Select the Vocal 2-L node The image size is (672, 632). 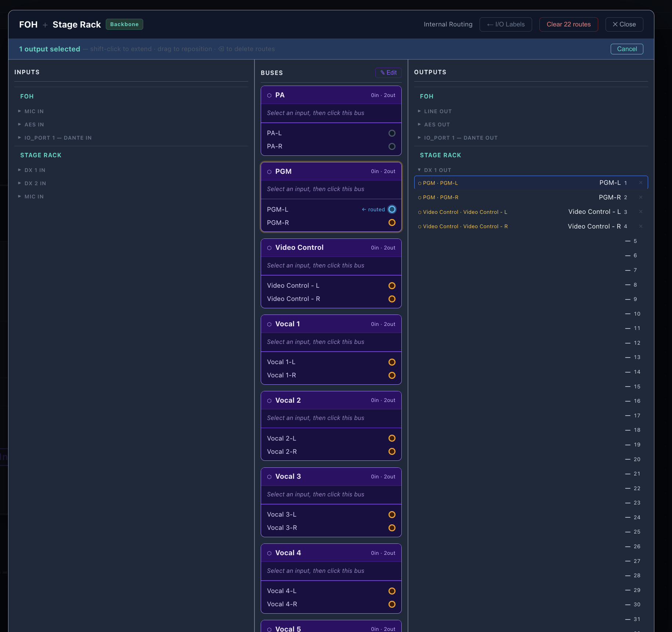pos(392,438)
